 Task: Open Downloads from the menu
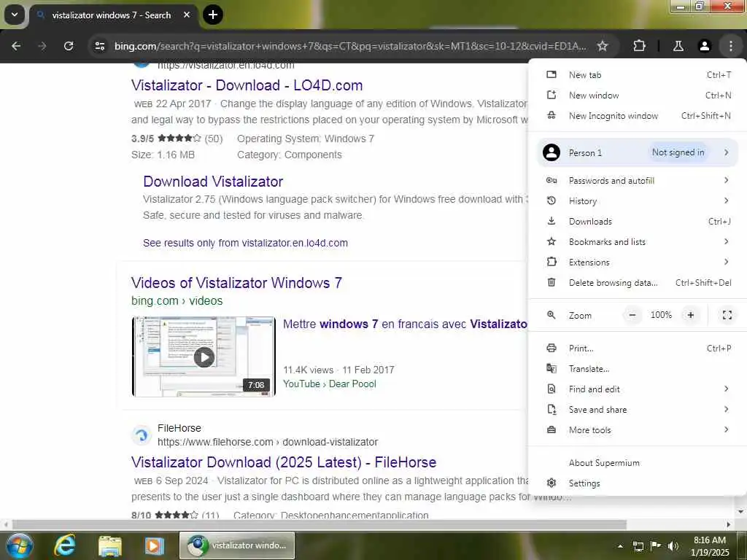pyautogui.click(x=638, y=222)
